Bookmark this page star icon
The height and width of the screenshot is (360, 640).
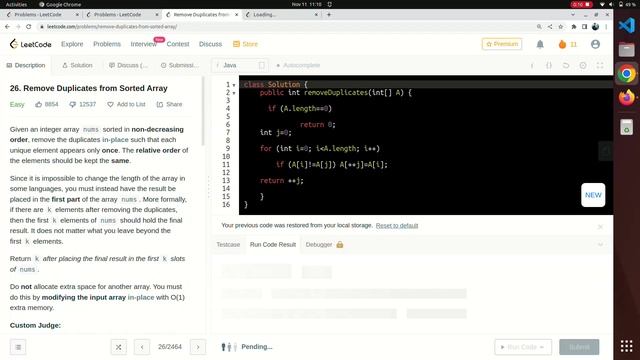coord(561,27)
